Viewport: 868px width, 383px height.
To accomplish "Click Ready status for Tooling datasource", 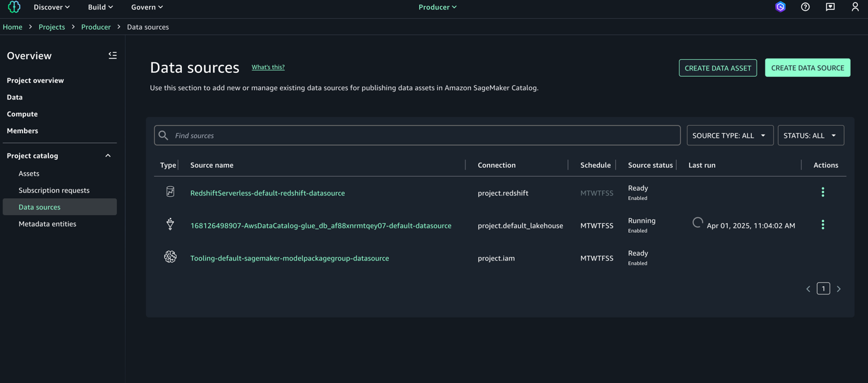I will [x=638, y=253].
